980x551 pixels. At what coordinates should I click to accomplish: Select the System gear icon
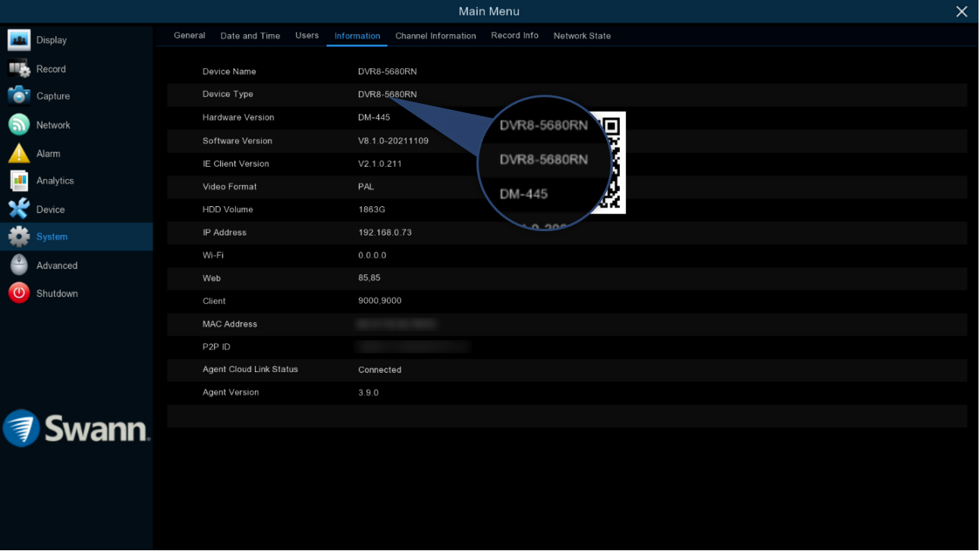click(19, 236)
